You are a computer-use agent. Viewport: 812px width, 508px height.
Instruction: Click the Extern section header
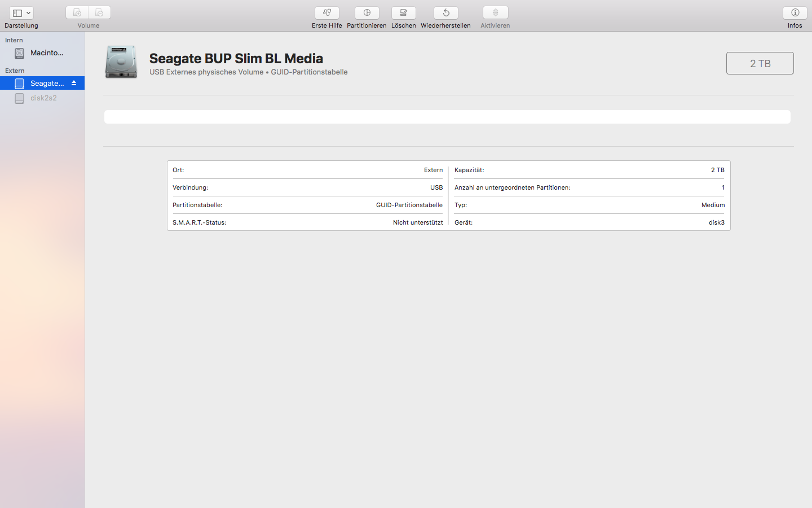[x=15, y=71]
